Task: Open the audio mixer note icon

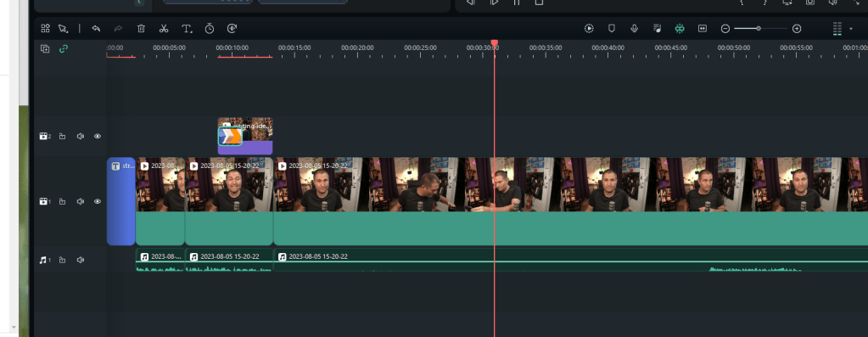Action: point(657,28)
